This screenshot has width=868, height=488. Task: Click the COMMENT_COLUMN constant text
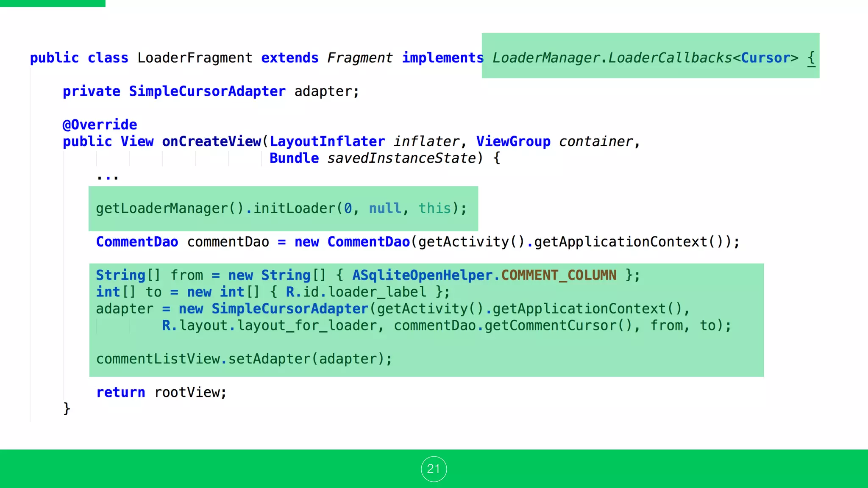click(559, 275)
